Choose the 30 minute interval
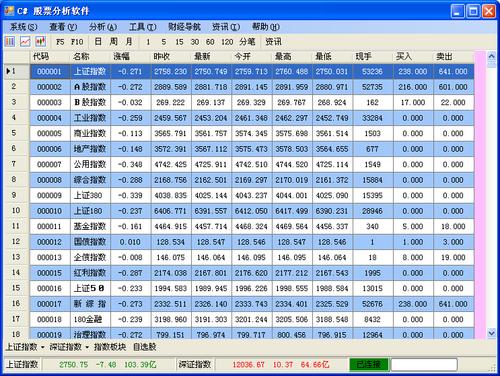 click(x=195, y=42)
